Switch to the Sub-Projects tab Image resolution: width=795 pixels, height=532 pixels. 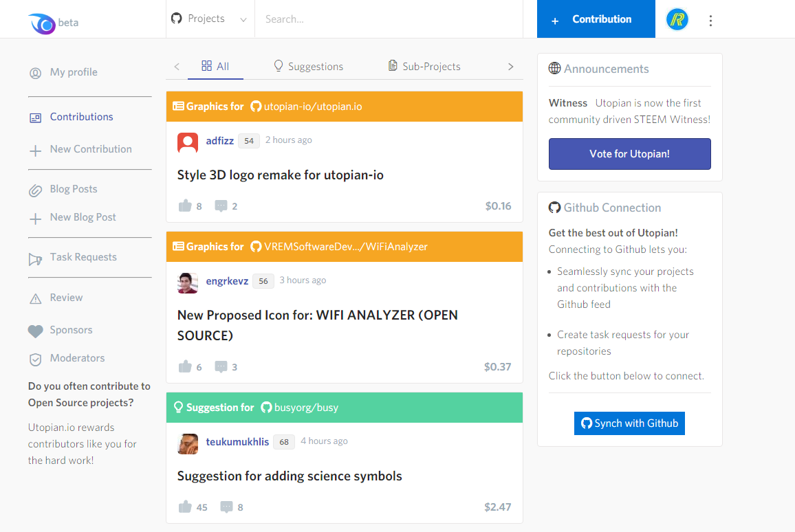click(424, 67)
